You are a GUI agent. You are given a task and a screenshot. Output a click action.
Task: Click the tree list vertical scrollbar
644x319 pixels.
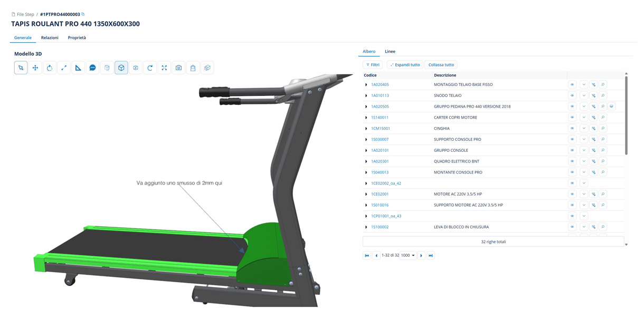tap(627, 116)
